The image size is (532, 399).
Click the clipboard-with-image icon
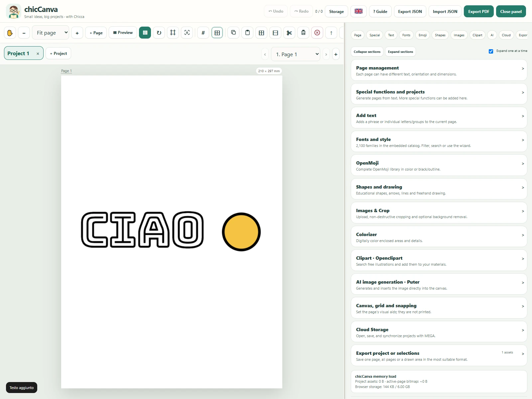click(303, 33)
